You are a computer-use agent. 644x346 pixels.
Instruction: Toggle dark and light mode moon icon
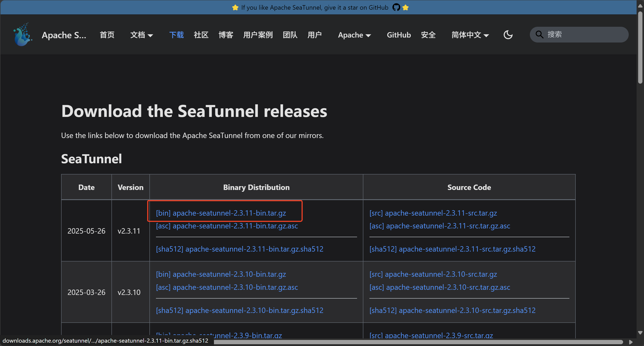coord(508,35)
